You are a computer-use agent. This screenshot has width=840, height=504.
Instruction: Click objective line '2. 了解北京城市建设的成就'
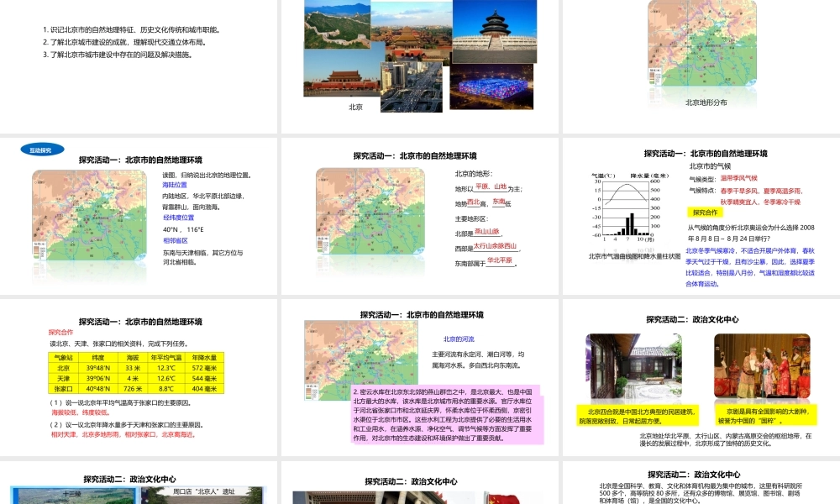point(124,42)
